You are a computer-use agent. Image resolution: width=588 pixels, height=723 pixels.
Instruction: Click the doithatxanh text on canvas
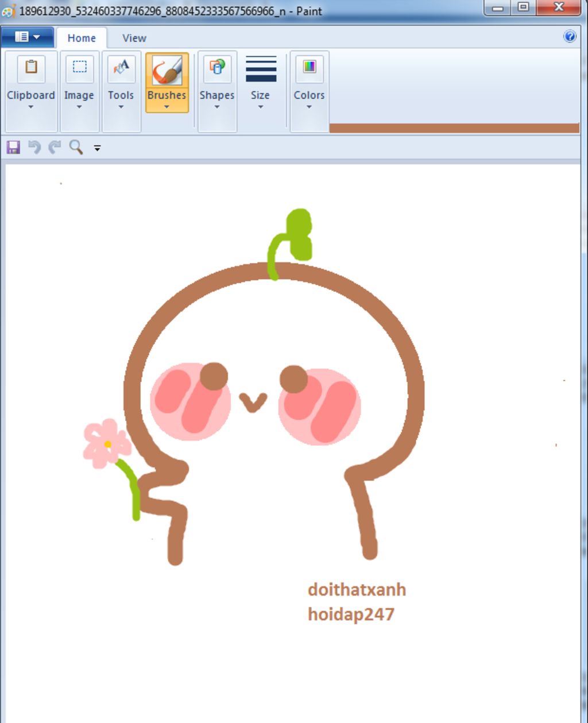[357, 590]
